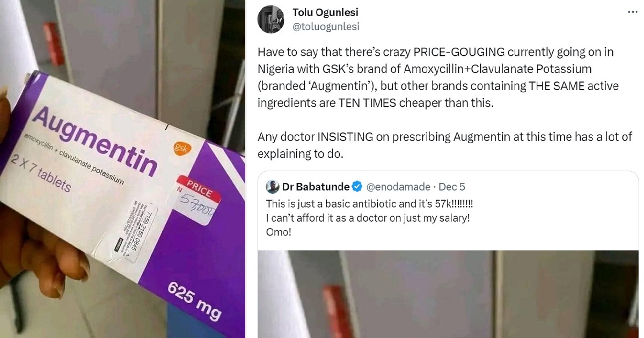Open the @enodamade handle
The width and height of the screenshot is (644, 338).
click(x=398, y=187)
